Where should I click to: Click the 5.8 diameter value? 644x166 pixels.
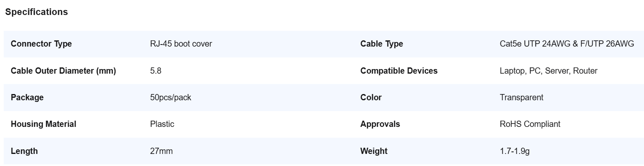point(156,71)
